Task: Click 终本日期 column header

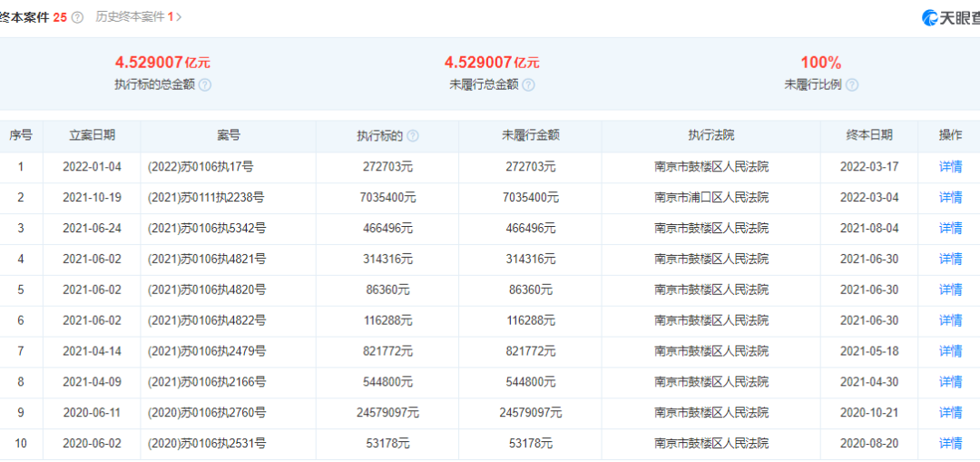Action: (869, 135)
